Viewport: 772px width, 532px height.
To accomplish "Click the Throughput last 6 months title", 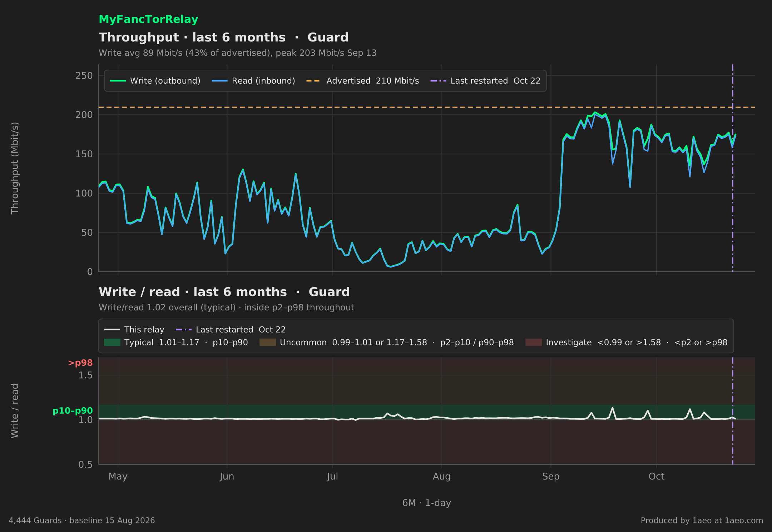I will click(223, 37).
